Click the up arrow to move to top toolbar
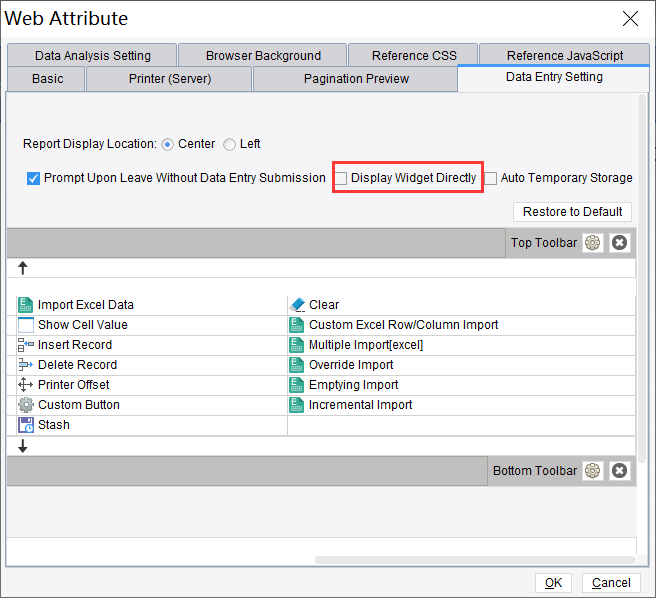This screenshot has height=598, width=656. coord(23,268)
